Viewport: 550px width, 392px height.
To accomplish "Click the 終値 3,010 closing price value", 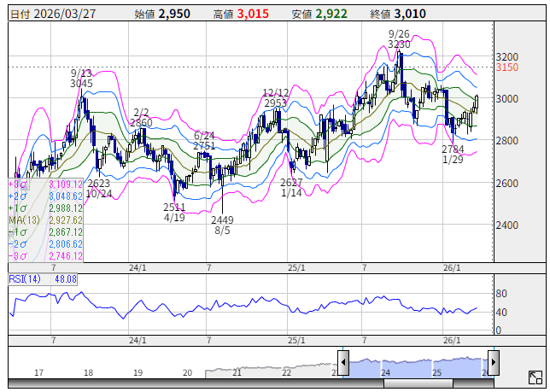I will (x=409, y=14).
